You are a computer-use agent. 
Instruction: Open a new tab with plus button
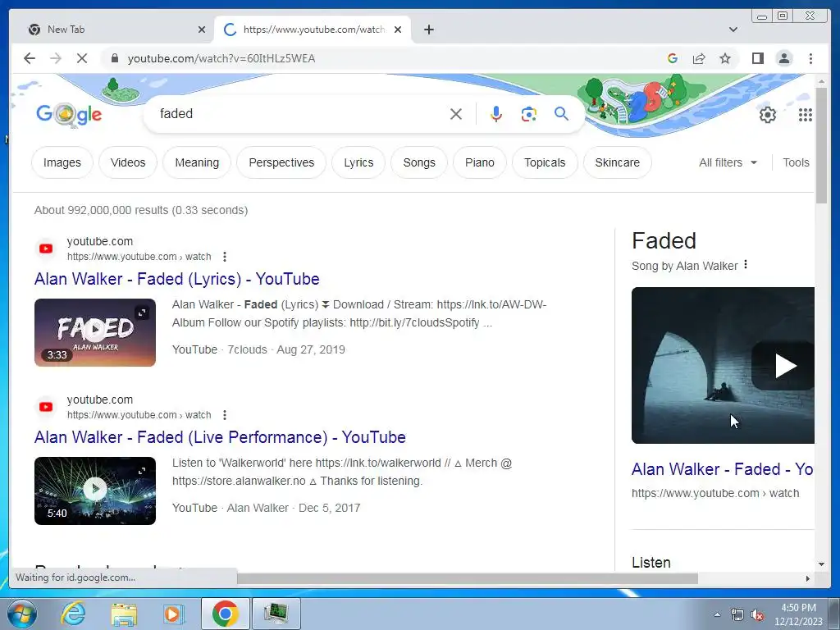(428, 30)
